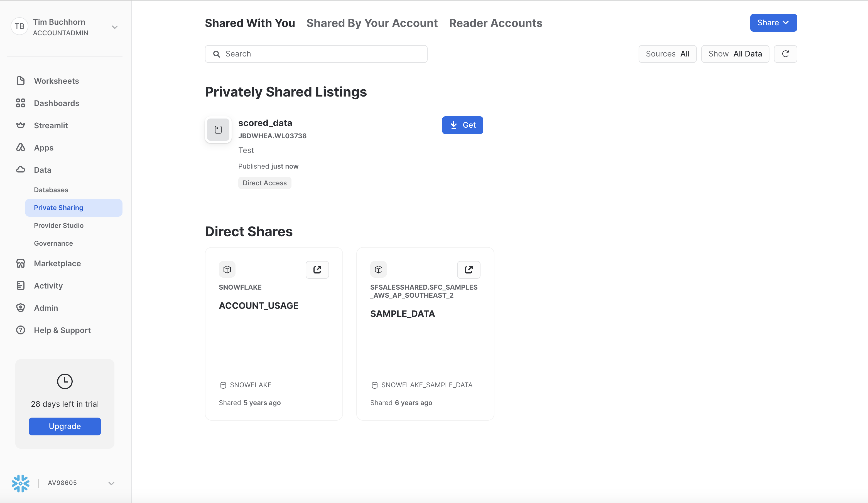The height and width of the screenshot is (503, 868).
Task: Click the scored_data listing thumbnail icon
Action: point(218,130)
